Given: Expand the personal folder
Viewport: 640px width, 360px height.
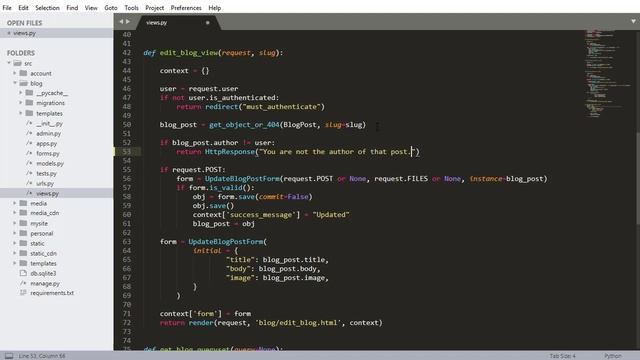Looking at the screenshot, I should [15, 233].
